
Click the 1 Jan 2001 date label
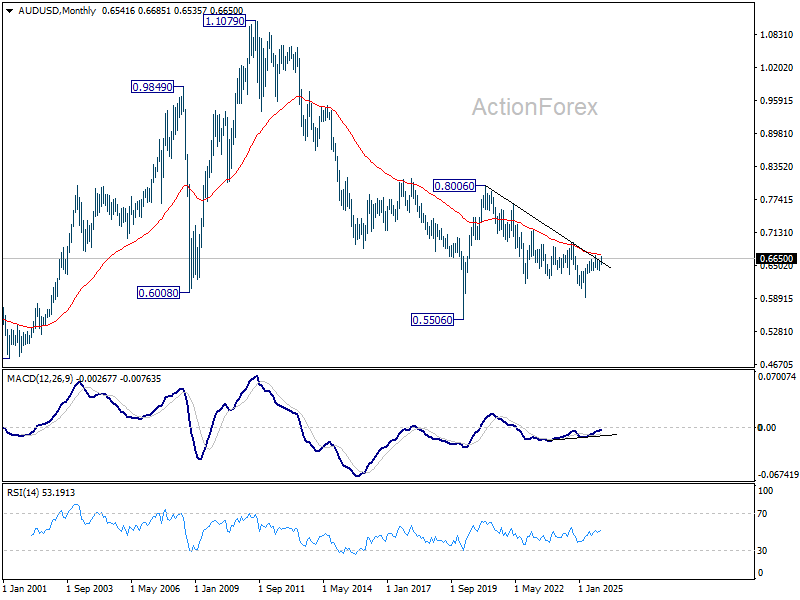(x=24, y=588)
